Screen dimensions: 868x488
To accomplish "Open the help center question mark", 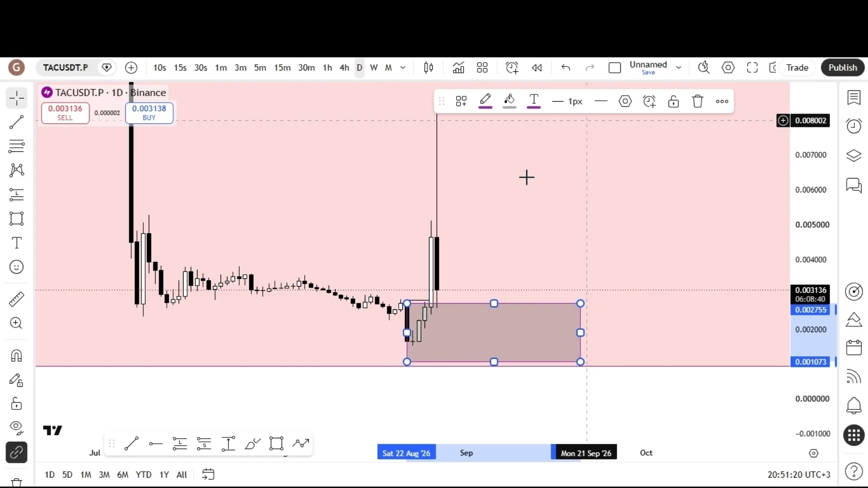I will (x=854, y=472).
